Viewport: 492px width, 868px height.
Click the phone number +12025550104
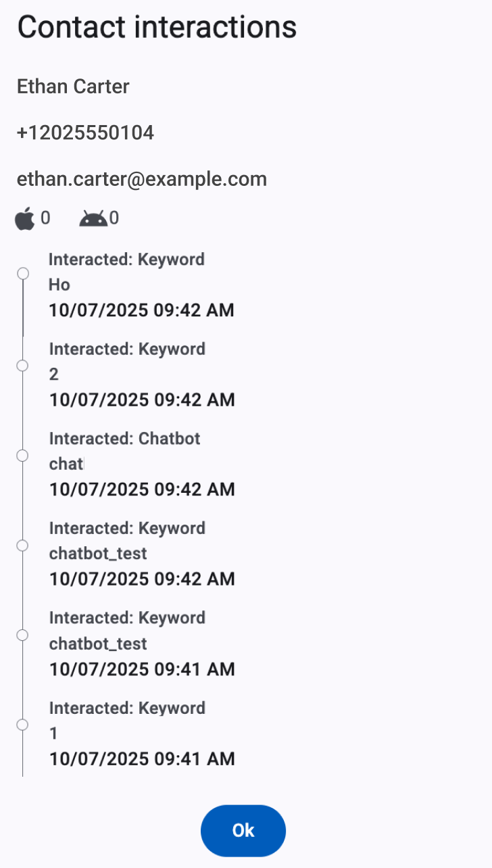click(85, 132)
